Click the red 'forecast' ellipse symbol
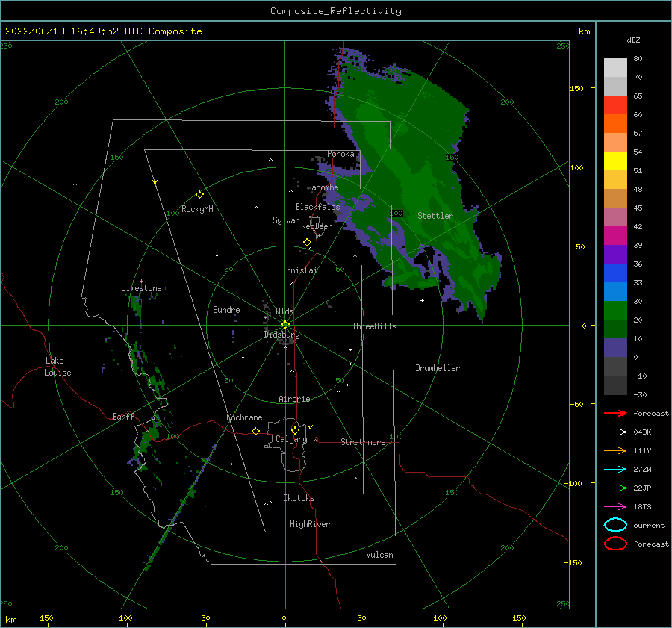The image size is (672, 628). (x=615, y=544)
